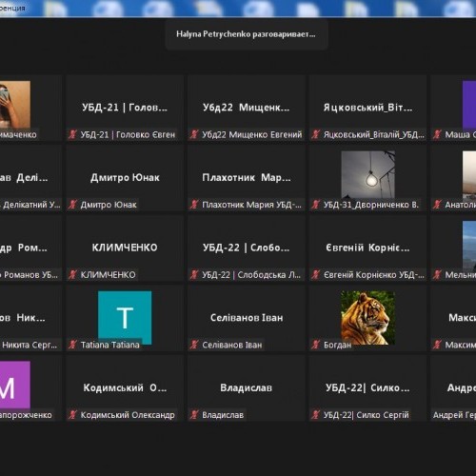Click the Halyna Petrychenko speaking notification

(247, 34)
